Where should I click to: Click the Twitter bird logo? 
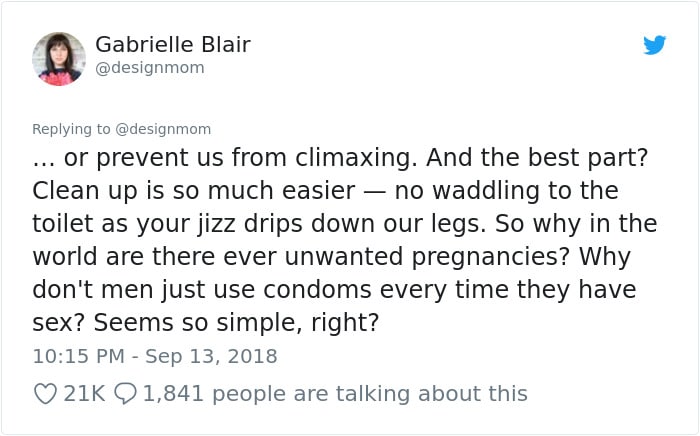pyautogui.click(x=654, y=45)
